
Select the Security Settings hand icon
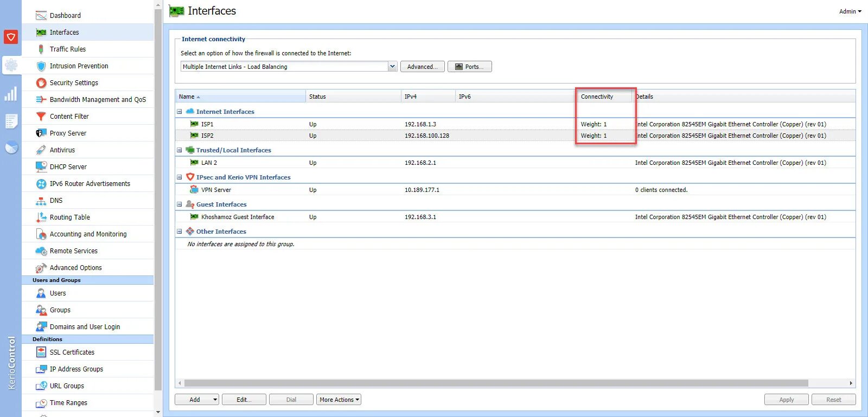pos(41,83)
